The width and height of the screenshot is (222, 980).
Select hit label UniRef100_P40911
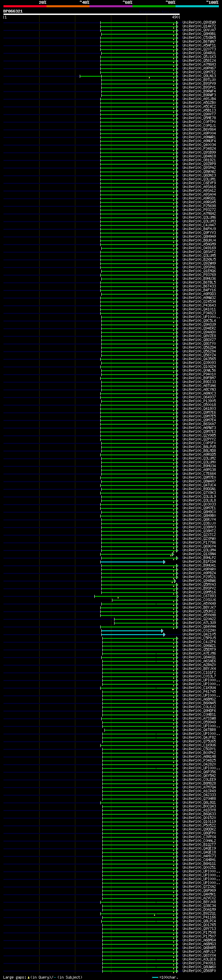pos(199,963)
